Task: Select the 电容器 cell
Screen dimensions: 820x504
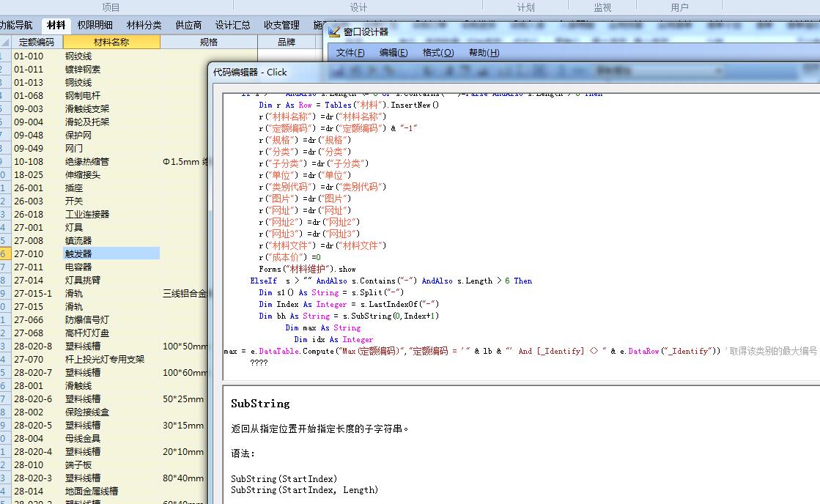Action: [111, 267]
